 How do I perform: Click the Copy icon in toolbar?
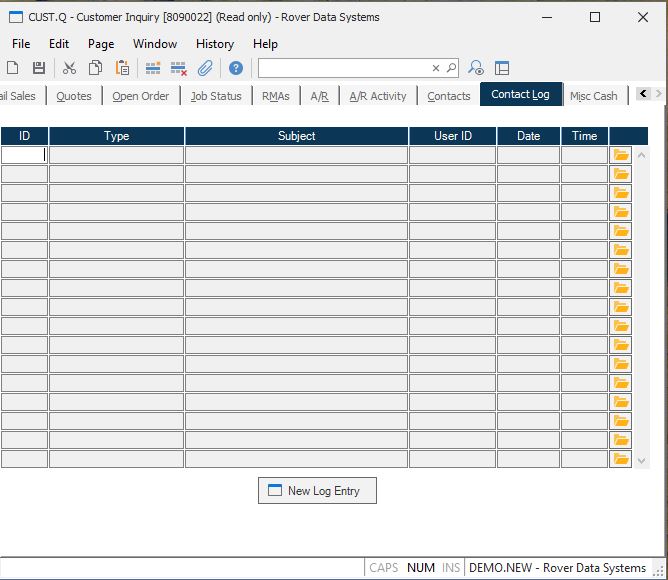(95, 68)
